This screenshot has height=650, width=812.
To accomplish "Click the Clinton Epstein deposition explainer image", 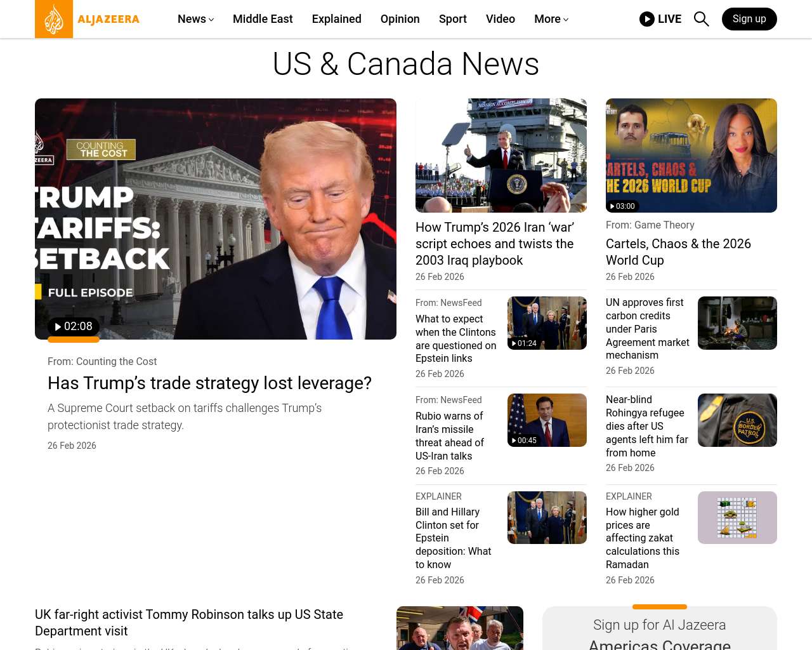I will (x=547, y=517).
